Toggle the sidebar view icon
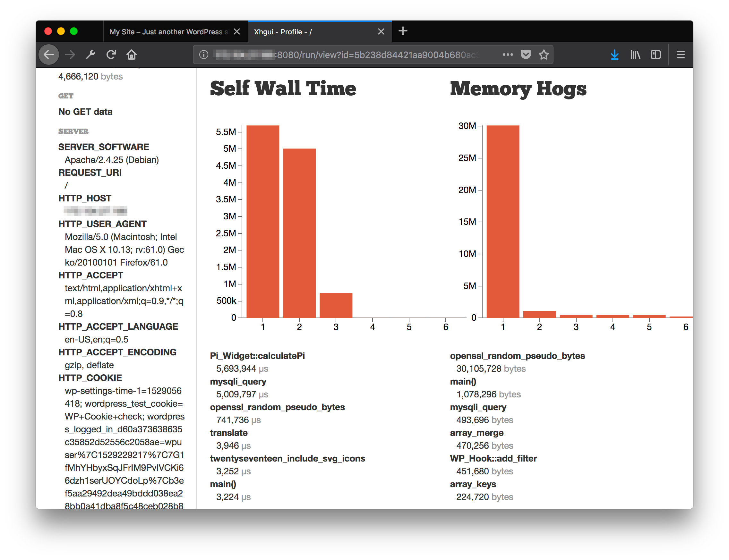The width and height of the screenshot is (729, 560). (656, 54)
